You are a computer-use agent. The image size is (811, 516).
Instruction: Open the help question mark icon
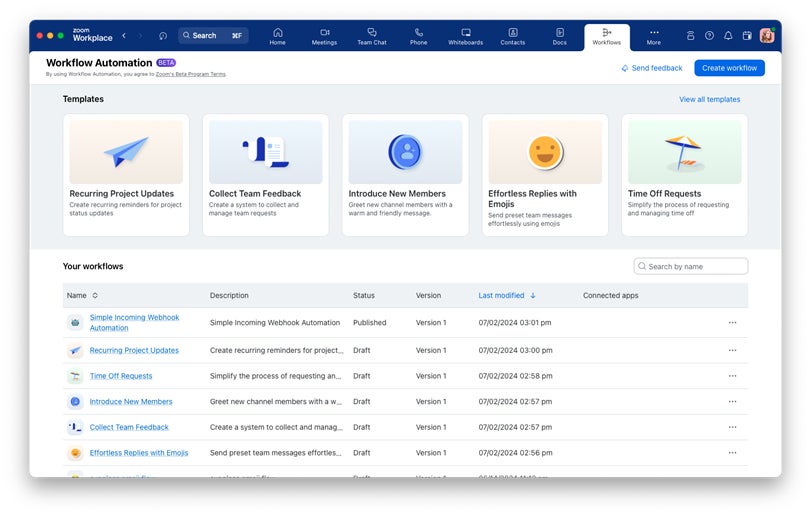(709, 35)
